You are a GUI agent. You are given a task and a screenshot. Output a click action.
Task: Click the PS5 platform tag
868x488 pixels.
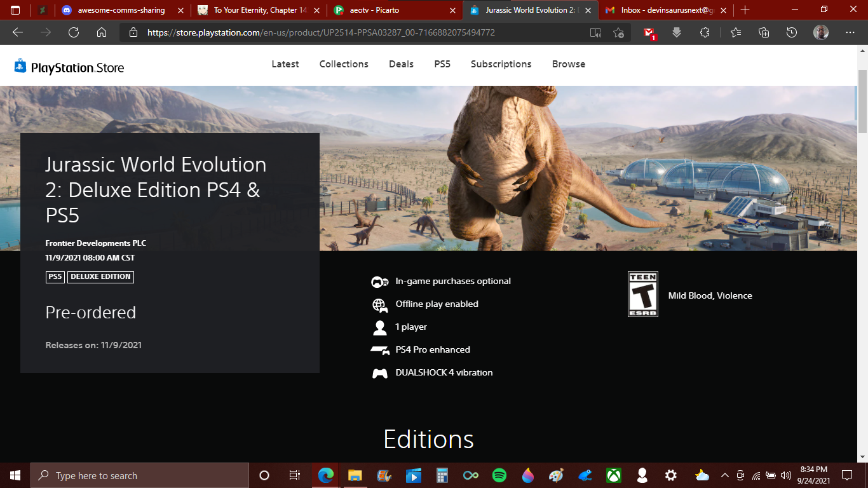(55, 277)
